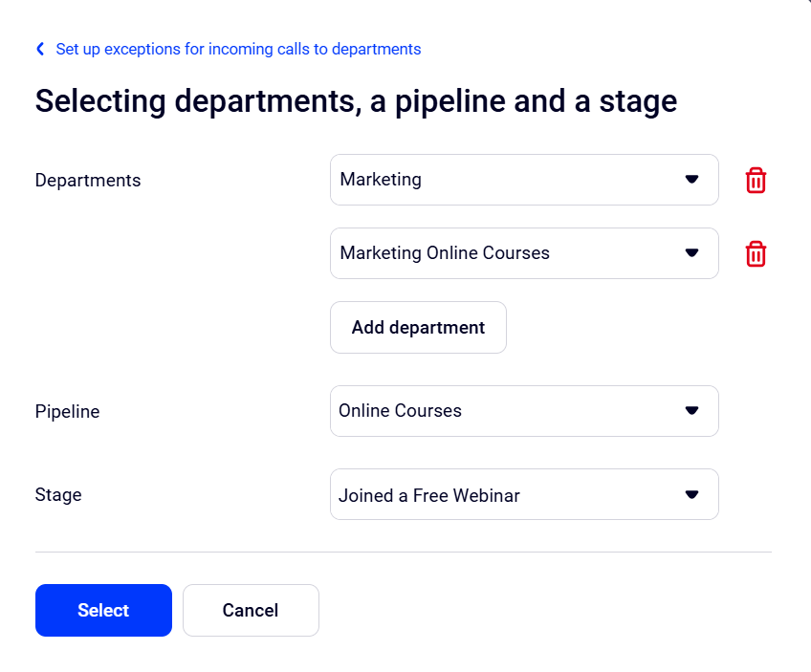811x672 pixels.
Task: Delete the Marketing department row
Action: tap(756, 180)
